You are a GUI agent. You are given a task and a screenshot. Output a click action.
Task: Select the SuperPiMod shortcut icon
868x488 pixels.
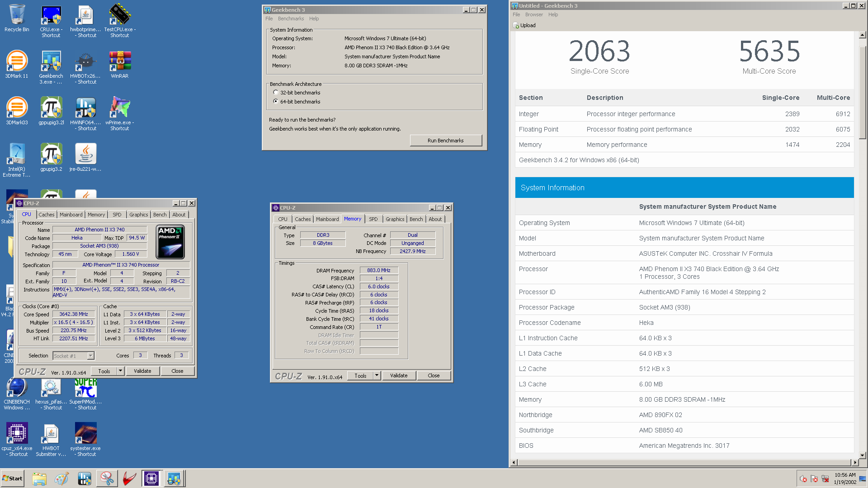[85, 394]
